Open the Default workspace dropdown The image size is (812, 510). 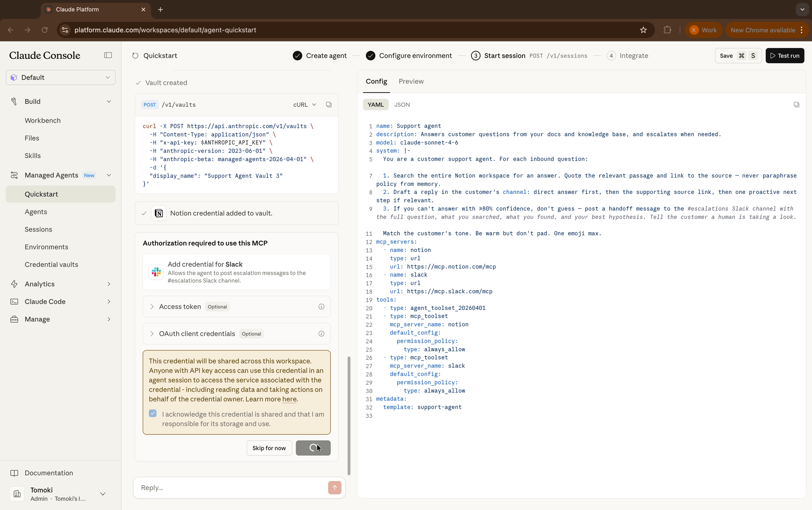[x=61, y=77]
